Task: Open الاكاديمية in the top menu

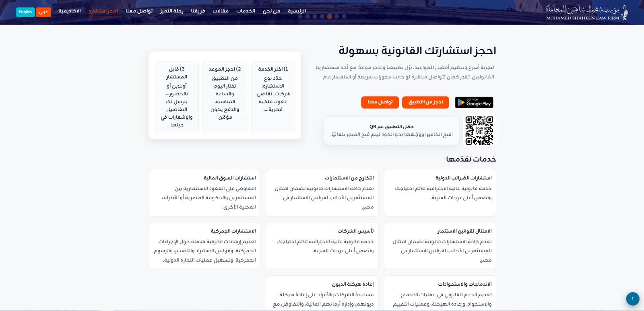Action: coord(70,11)
